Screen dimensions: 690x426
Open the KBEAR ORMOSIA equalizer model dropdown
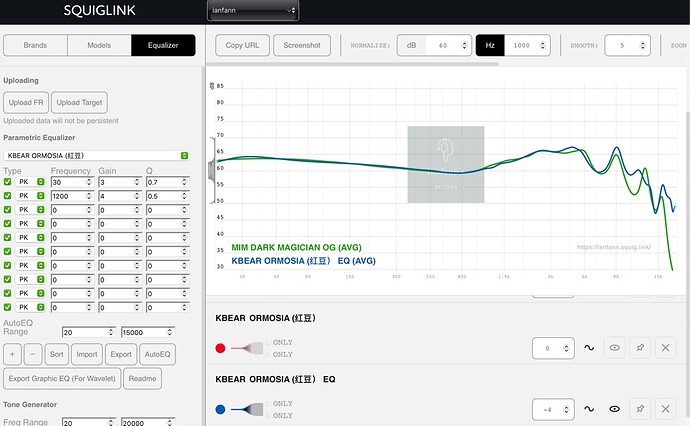click(x=96, y=155)
